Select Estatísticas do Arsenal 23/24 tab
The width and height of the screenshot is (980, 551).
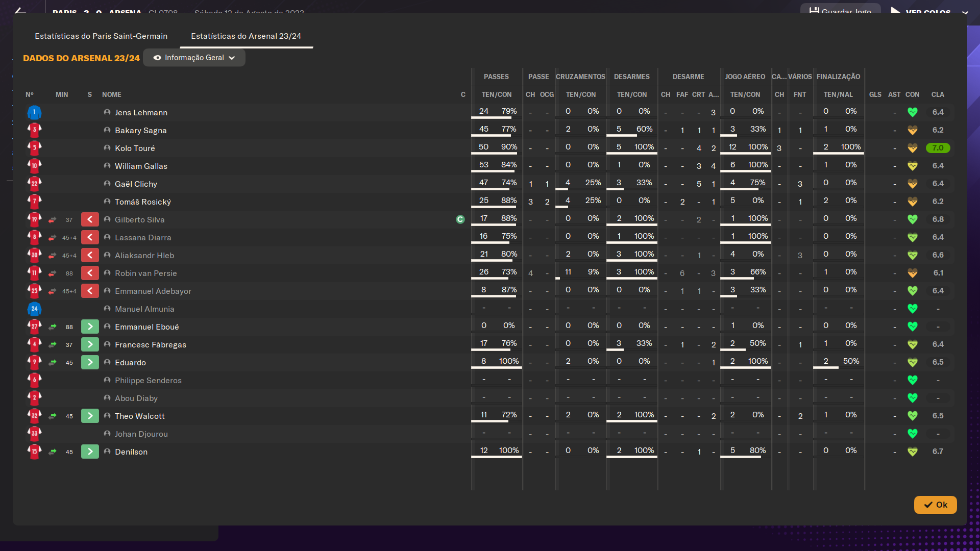(x=246, y=36)
